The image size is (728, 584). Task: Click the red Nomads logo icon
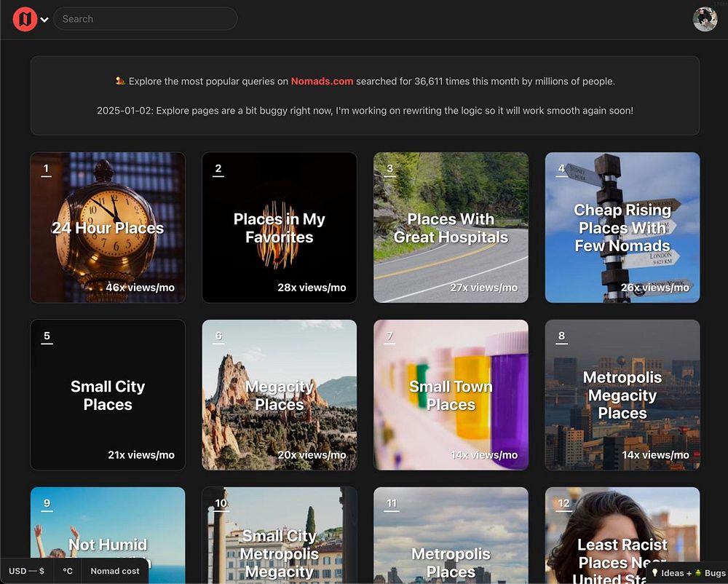25,19
